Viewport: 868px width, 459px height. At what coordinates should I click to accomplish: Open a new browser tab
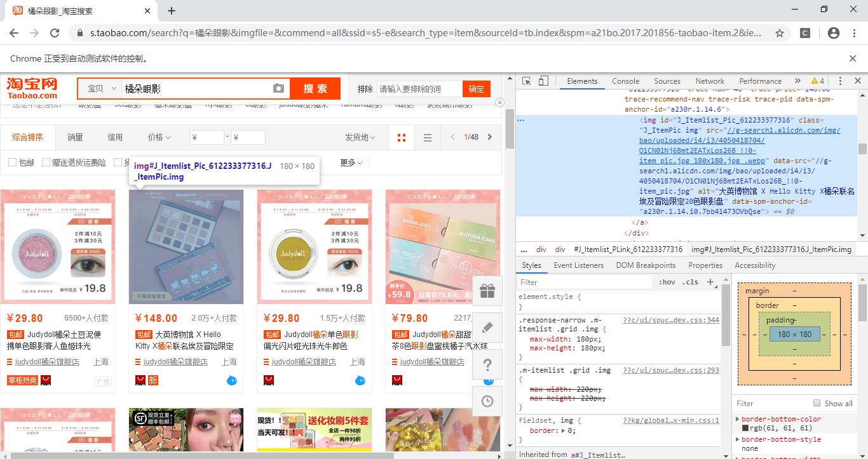point(172,11)
